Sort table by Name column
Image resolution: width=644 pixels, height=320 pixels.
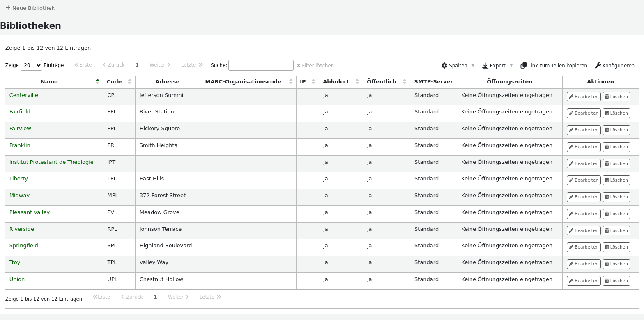coord(54,81)
